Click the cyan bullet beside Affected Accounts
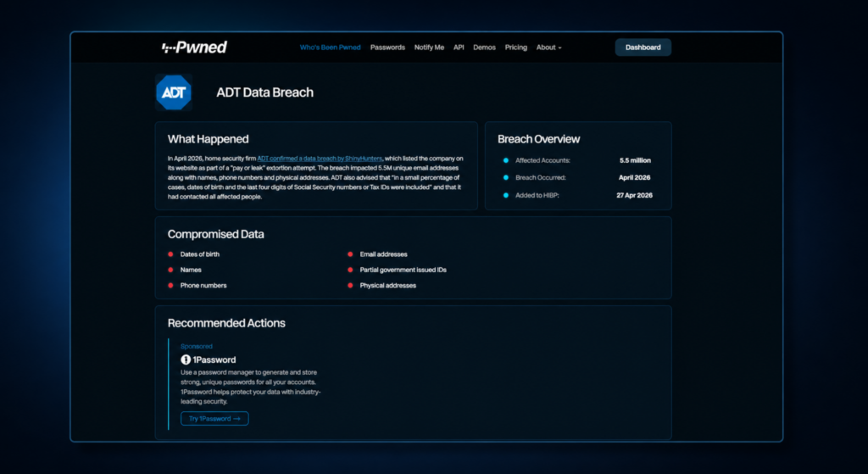868x474 pixels. click(505, 160)
